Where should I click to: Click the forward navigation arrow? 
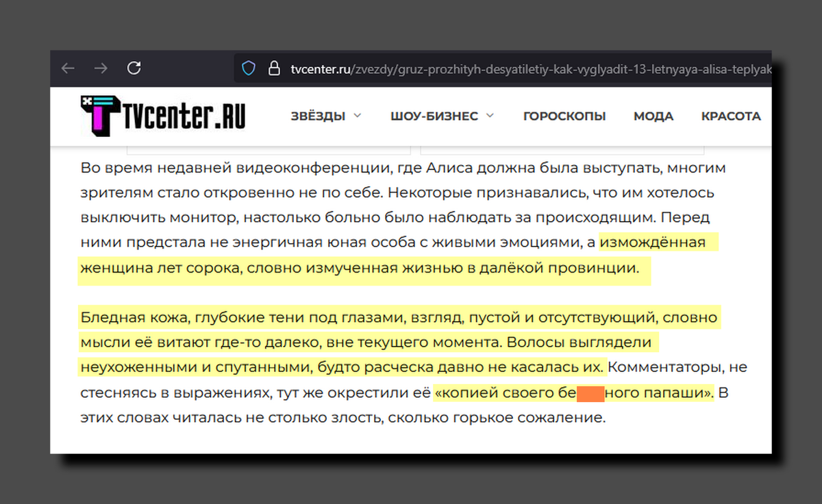point(101,68)
